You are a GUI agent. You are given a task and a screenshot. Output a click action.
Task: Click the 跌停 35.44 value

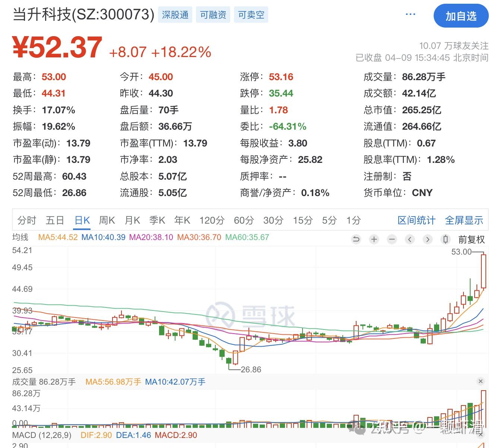pos(281,94)
